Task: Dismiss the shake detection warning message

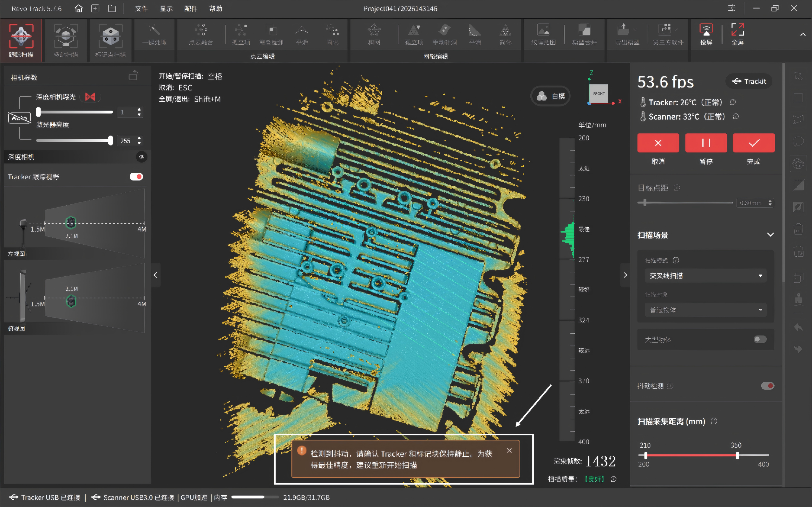Action: click(x=509, y=450)
